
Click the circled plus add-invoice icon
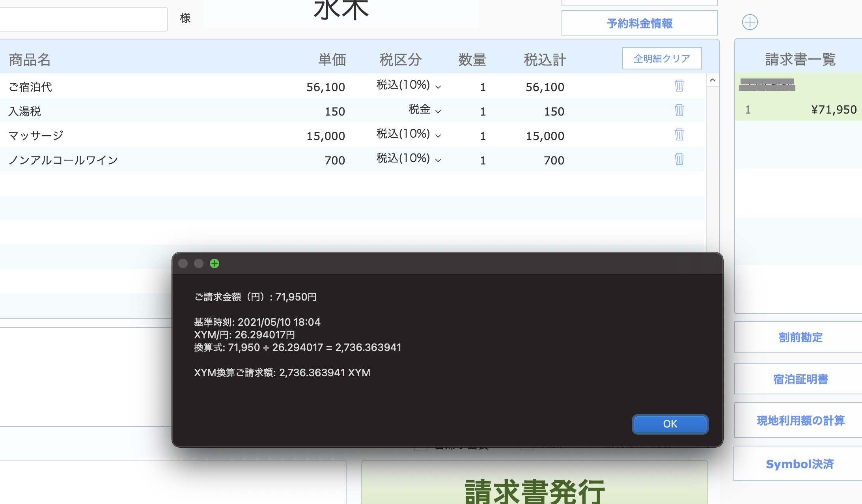[x=750, y=22]
